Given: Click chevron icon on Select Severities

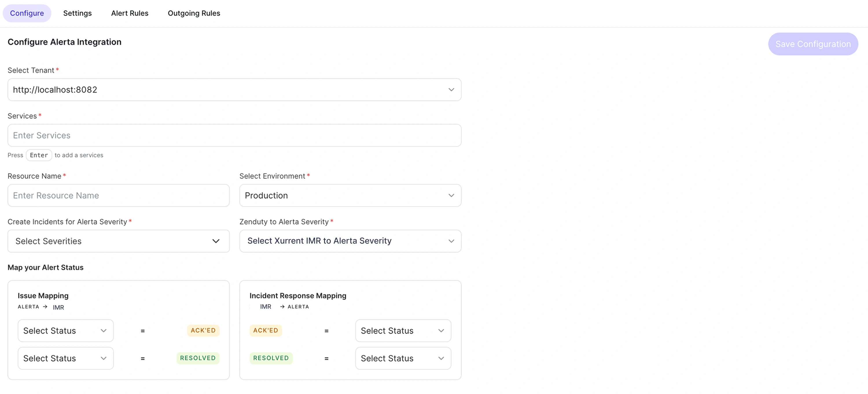Looking at the screenshot, I should [216, 241].
